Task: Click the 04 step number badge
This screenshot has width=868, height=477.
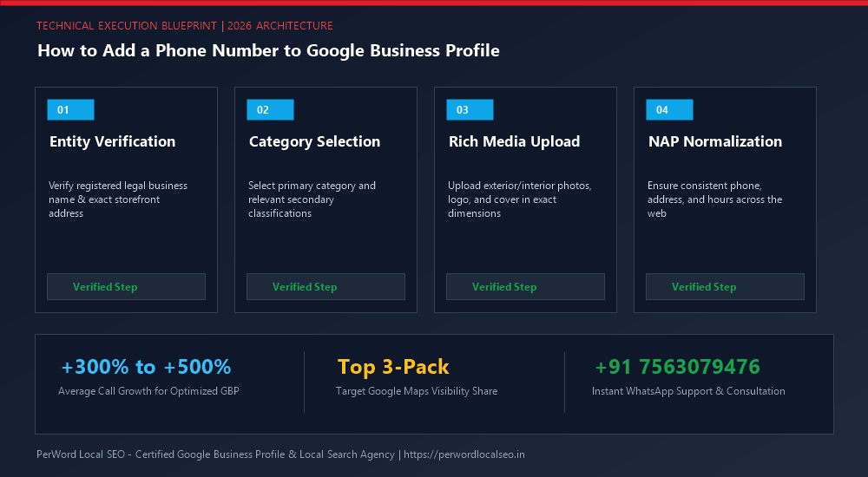Action: 669,109
